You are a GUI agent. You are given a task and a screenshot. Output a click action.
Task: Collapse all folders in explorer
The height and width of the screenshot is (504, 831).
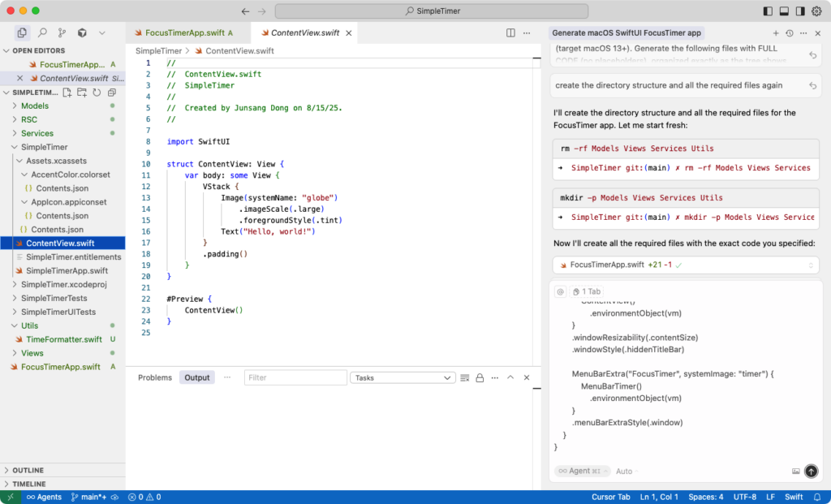pos(111,93)
